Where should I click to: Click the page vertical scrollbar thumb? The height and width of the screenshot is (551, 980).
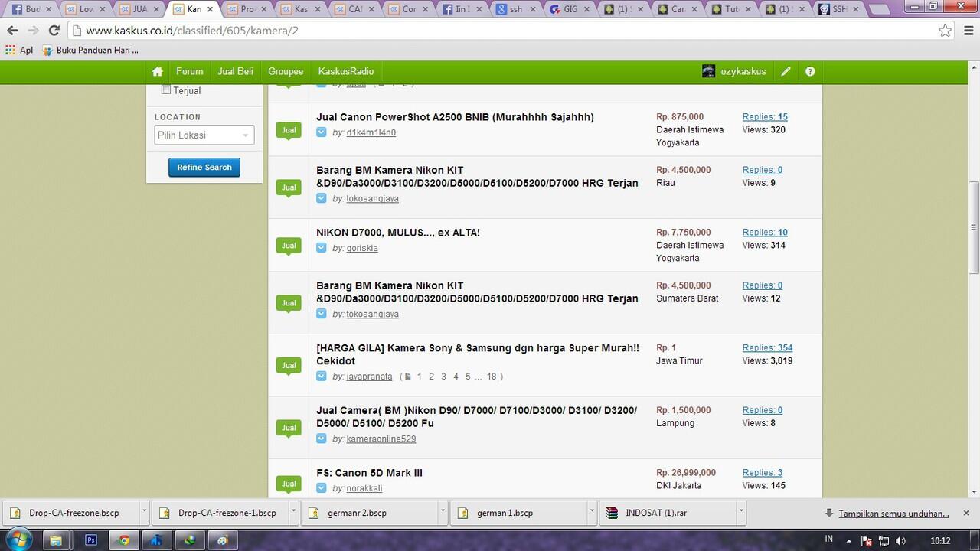[x=973, y=227]
